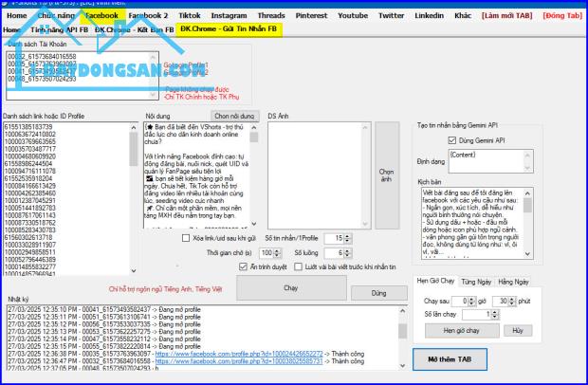Select ID 61560302613718 in profile list

[x=28, y=237]
